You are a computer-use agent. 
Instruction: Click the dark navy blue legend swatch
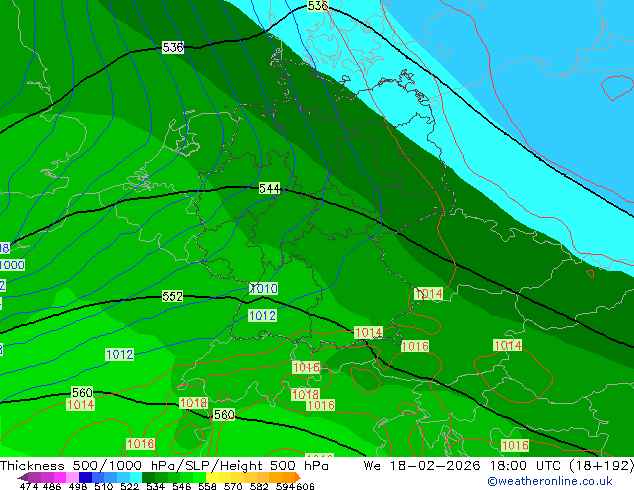click(85, 477)
